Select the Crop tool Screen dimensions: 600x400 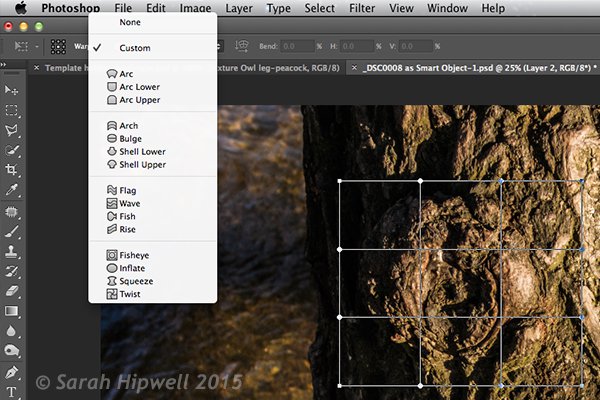[x=13, y=170]
